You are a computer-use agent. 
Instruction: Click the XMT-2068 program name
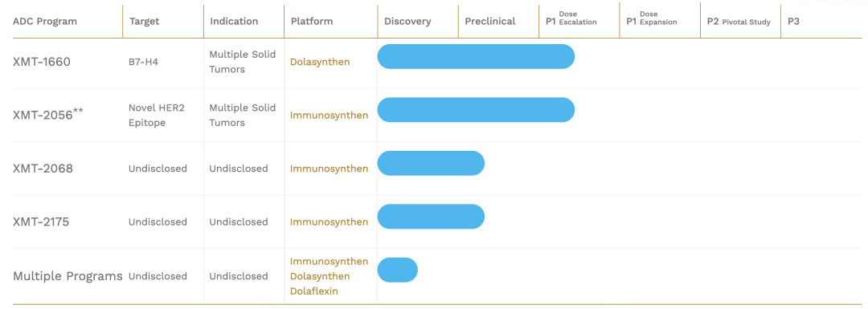pyautogui.click(x=43, y=169)
